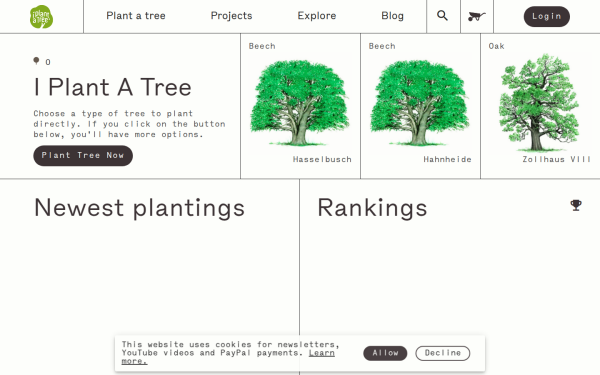Select the Beech Hahnheide tree image
Image resolution: width=600 pixels, height=375 pixels.
[420, 103]
